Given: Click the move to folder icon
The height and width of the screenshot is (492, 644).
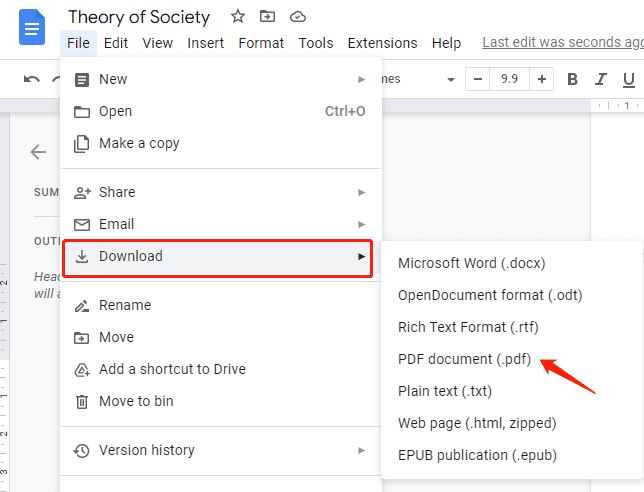Looking at the screenshot, I should (267, 17).
